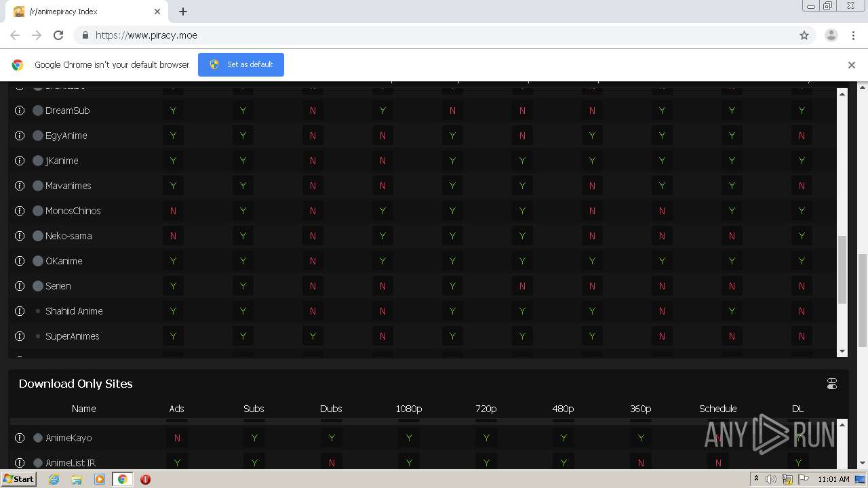Open the MonosChinos site link
868x488 pixels.
(x=73, y=211)
